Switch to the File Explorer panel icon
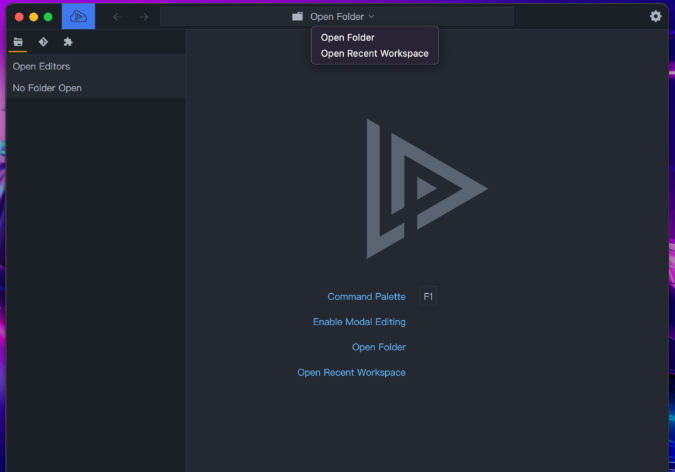Viewport: 675px width, 472px height. (x=18, y=42)
